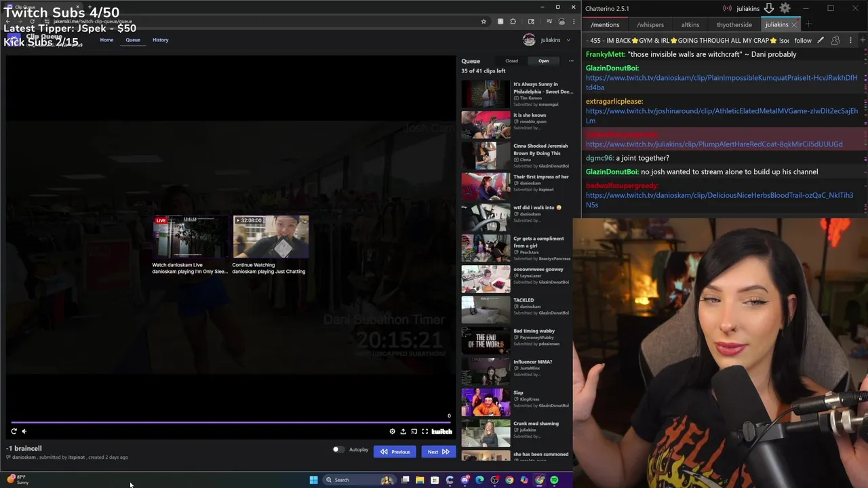Switch to the /whispers tab in Chatterino
The width and height of the screenshot is (868, 488).
tap(650, 24)
